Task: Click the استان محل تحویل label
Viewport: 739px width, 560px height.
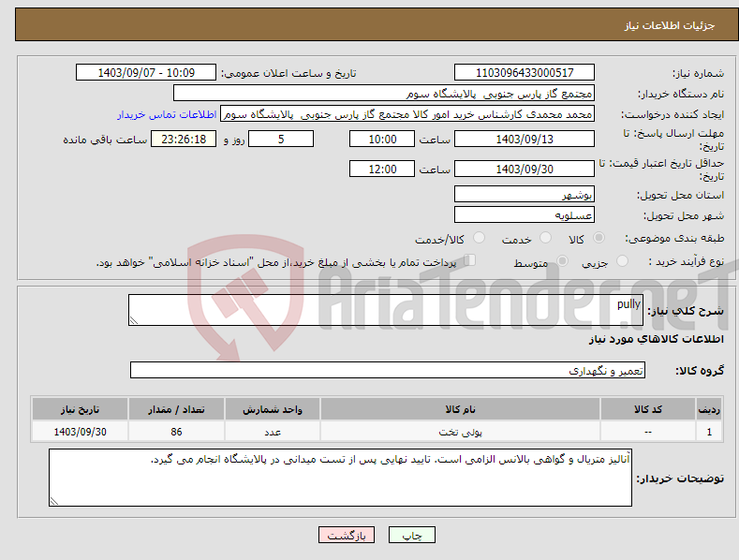Action: [x=680, y=195]
